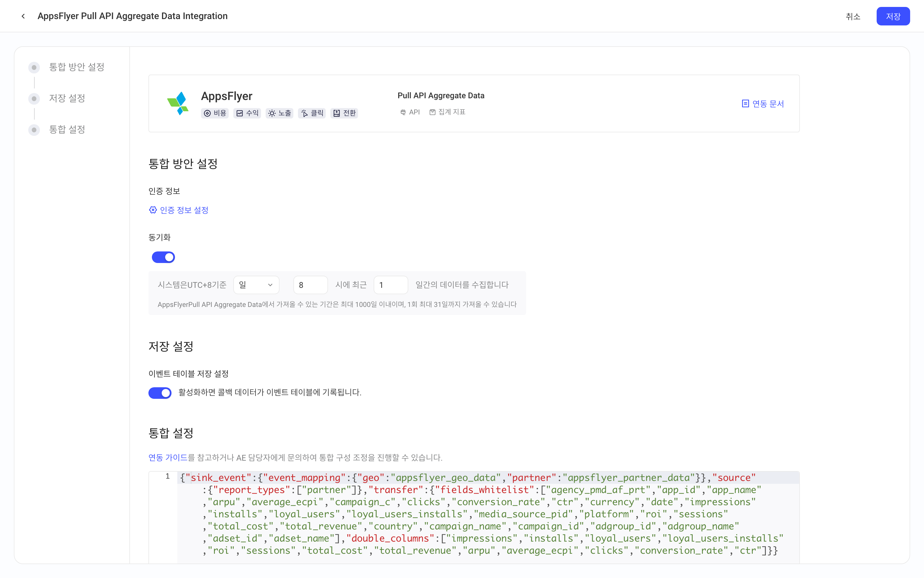Click the API plug icon
924x578 pixels.
point(403,112)
